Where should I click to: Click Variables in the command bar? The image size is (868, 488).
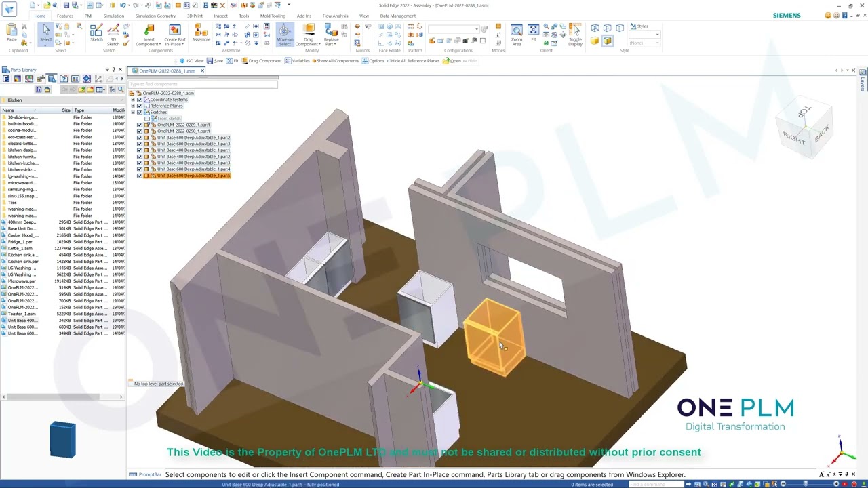[x=297, y=61]
